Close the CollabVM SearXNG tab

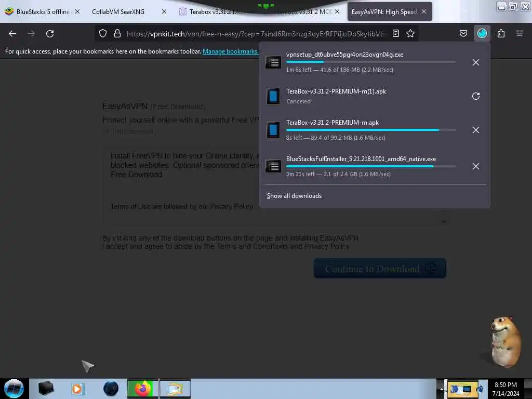coord(164,11)
